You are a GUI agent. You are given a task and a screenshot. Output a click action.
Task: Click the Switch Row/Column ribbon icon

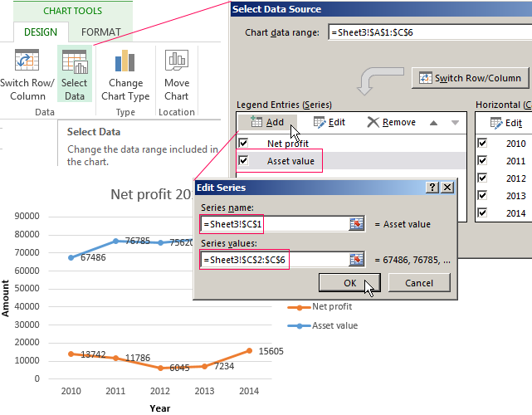click(x=27, y=64)
